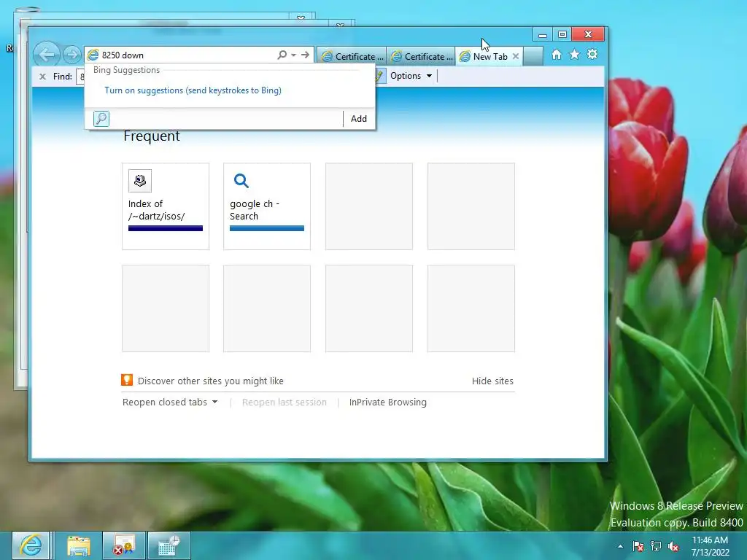Click the calendar clock taskbar icon

pyautogui.click(x=169, y=545)
